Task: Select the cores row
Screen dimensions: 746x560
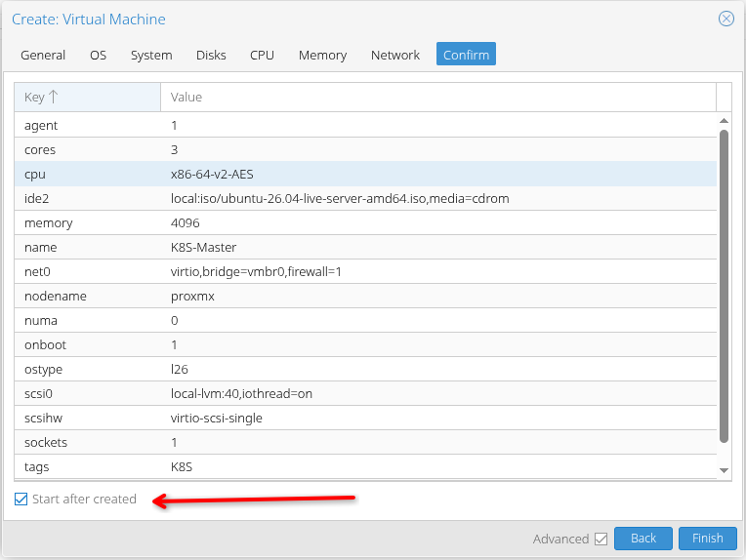Action: pyautogui.click(x=365, y=149)
